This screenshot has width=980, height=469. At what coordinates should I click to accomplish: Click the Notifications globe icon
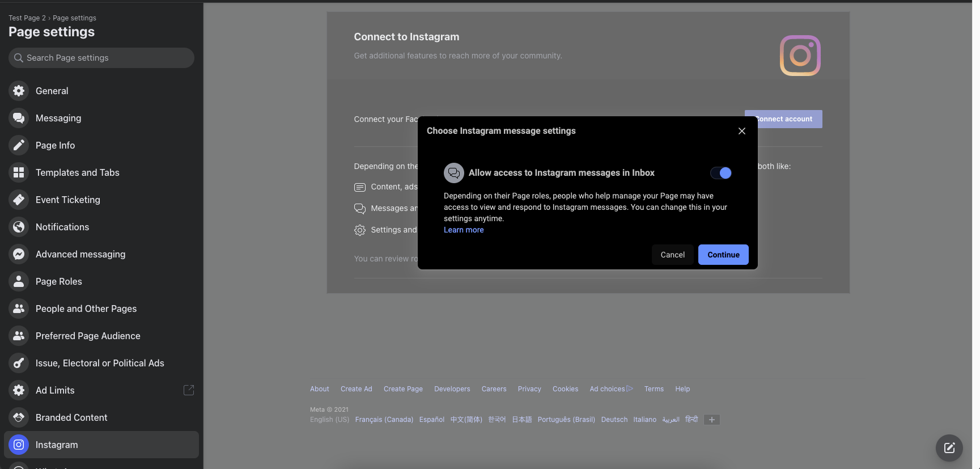[x=19, y=227]
